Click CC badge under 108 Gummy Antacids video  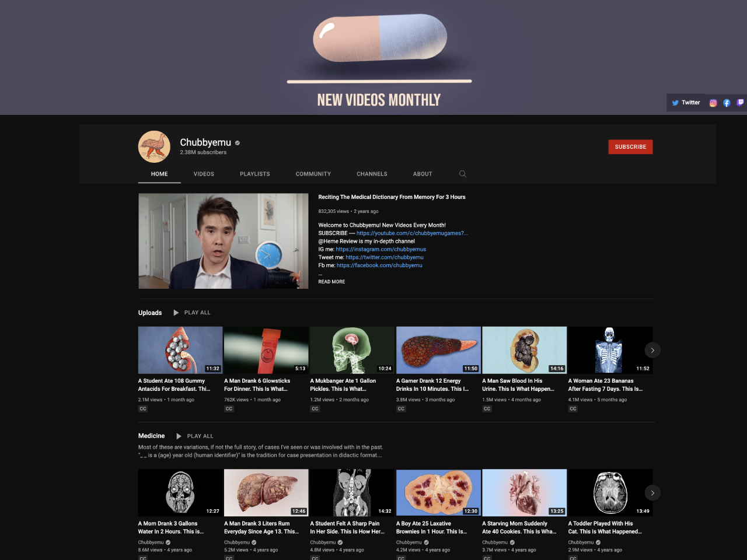(143, 409)
